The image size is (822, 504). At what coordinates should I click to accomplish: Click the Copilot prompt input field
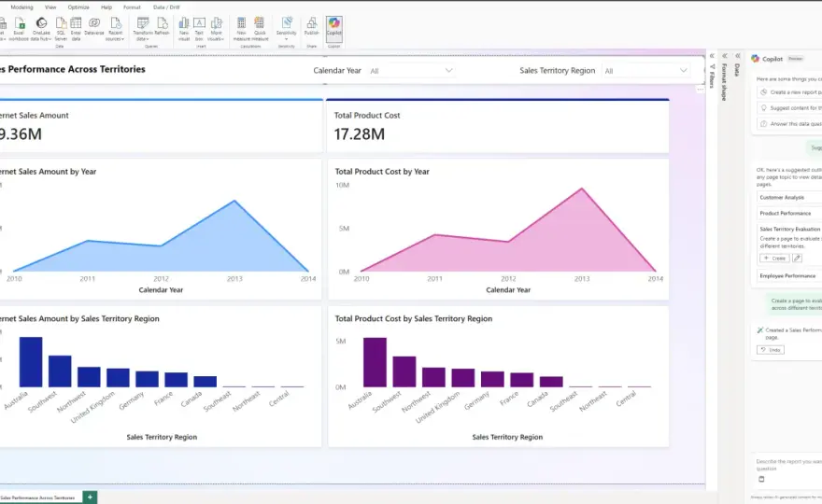pos(788,465)
